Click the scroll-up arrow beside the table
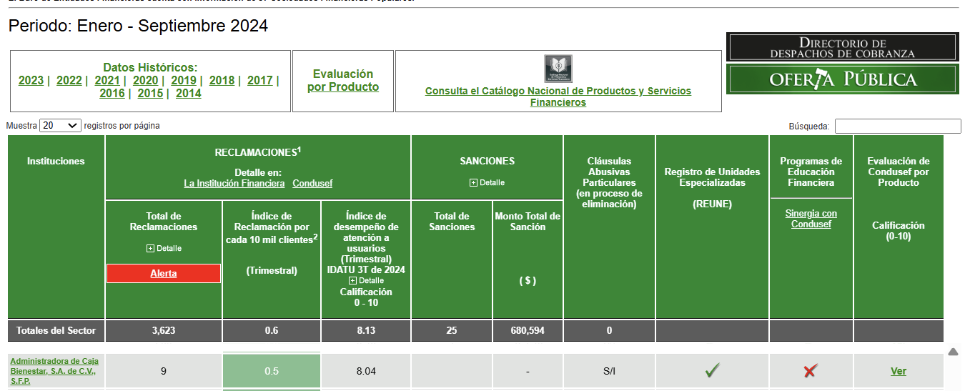Viewport: 980px width, 391px height. click(x=953, y=352)
